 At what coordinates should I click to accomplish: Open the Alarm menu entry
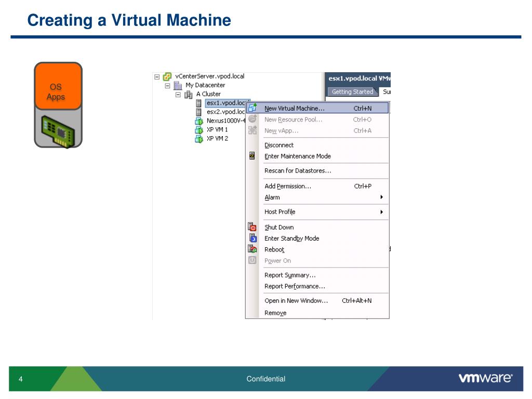[317, 197]
